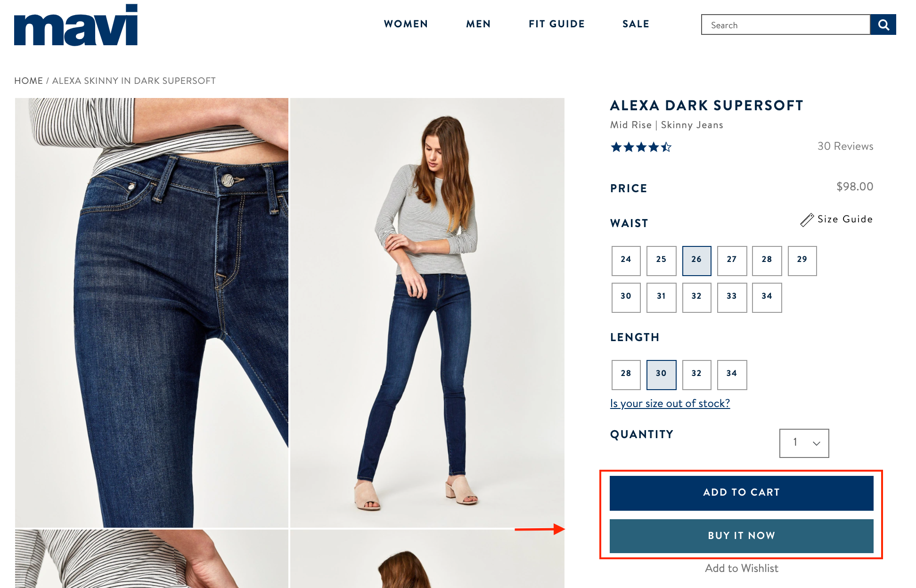The height and width of the screenshot is (588, 916).
Task: Click the mavi logo
Action: pos(76,25)
